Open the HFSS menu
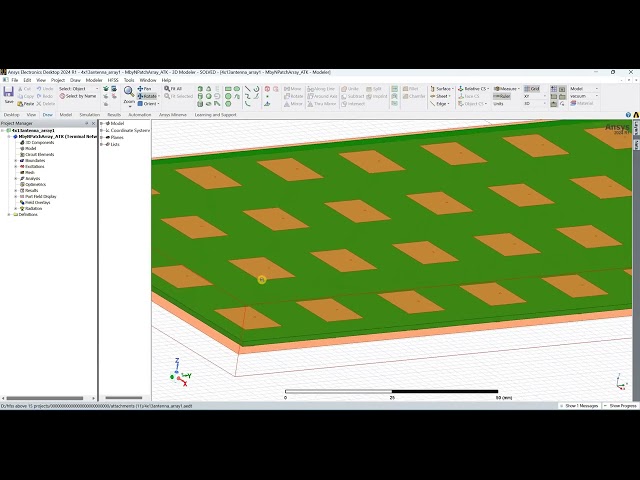Screen dimensions: 640x480 [113, 80]
